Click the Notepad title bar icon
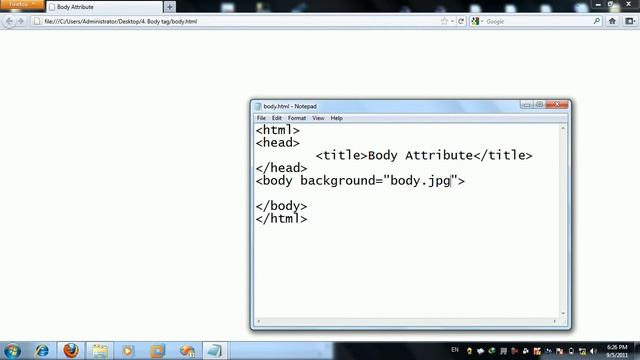Viewport: 640px width, 360px height. tap(258, 106)
